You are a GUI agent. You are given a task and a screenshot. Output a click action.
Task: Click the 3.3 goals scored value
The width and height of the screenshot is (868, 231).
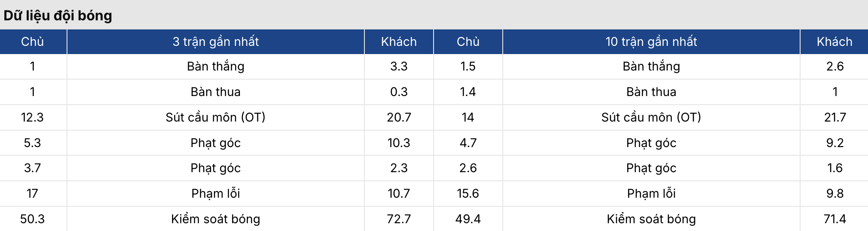point(399,66)
